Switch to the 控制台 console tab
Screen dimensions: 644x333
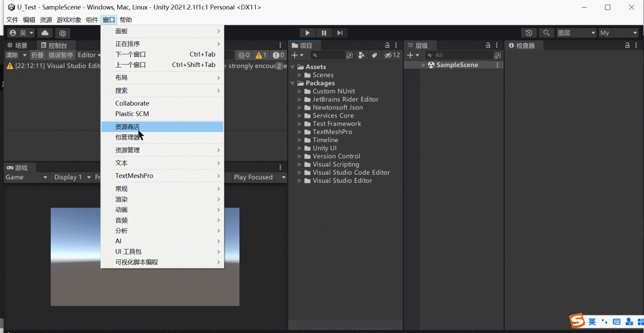click(54, 45)
